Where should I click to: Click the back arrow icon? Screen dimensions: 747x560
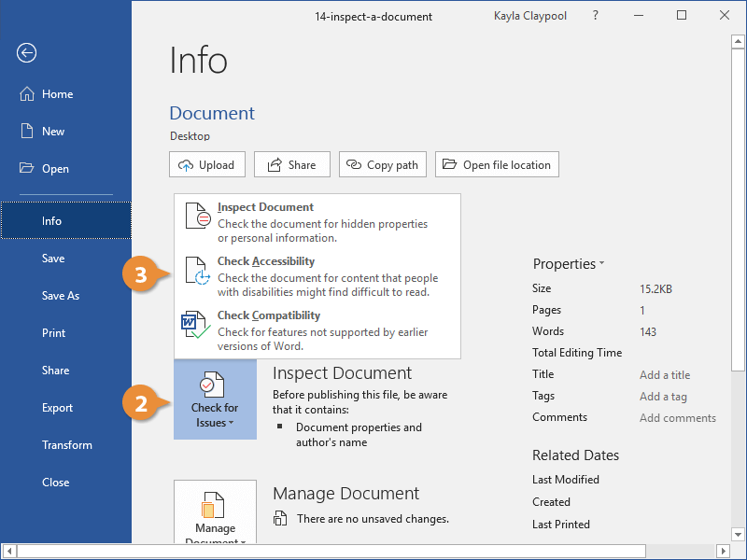(26, 53)
